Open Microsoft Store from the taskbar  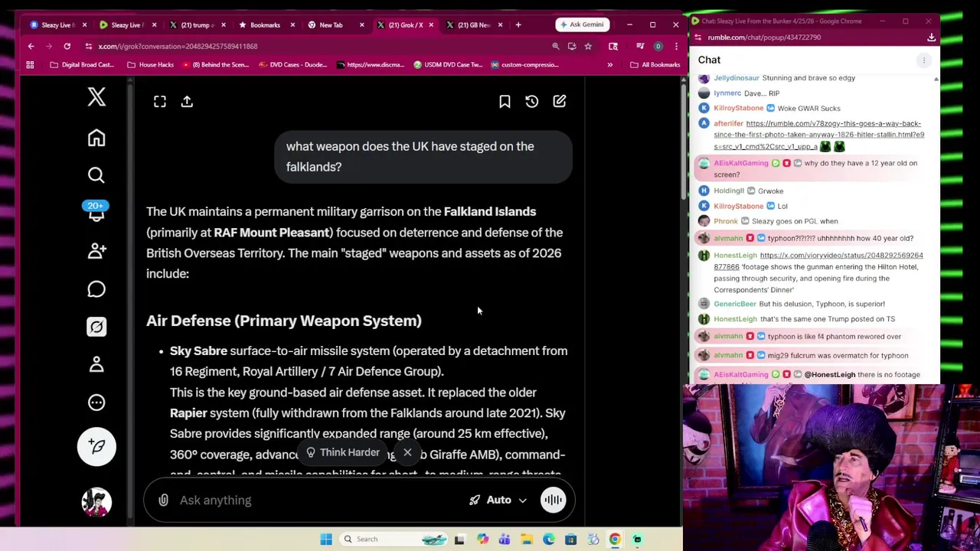(x=571, y=540)
